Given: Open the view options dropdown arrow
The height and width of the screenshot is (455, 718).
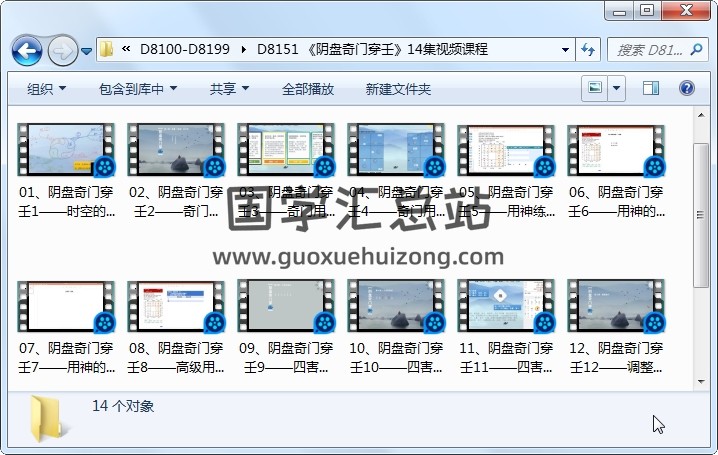Looking at the screenshot, I should 616,89.
